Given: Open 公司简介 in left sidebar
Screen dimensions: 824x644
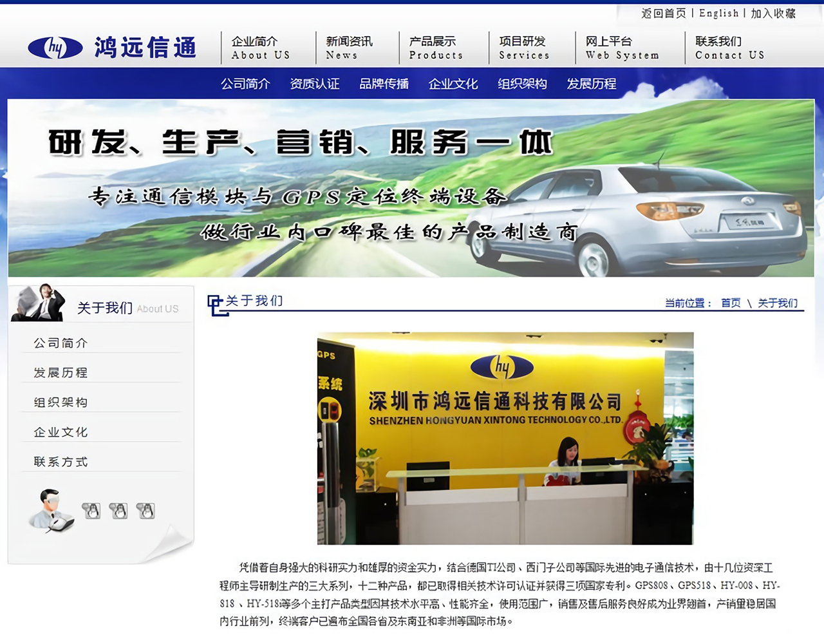Looking at the screenshot, I should (61, 343).
